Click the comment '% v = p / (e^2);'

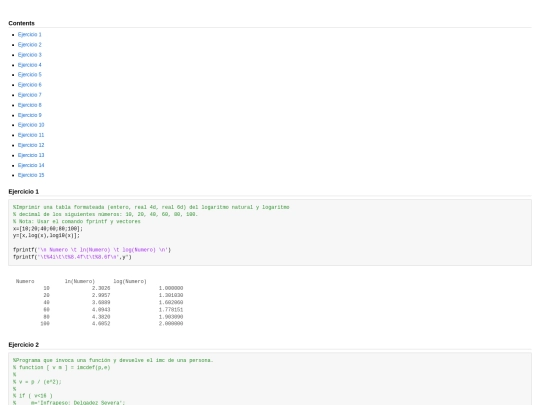pos(37,382)
